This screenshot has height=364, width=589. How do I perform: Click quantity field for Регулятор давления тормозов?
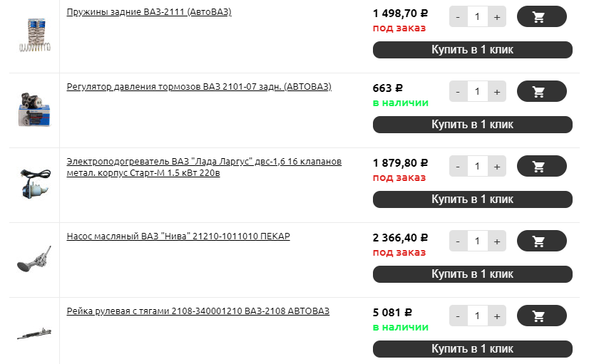(477, 91)
